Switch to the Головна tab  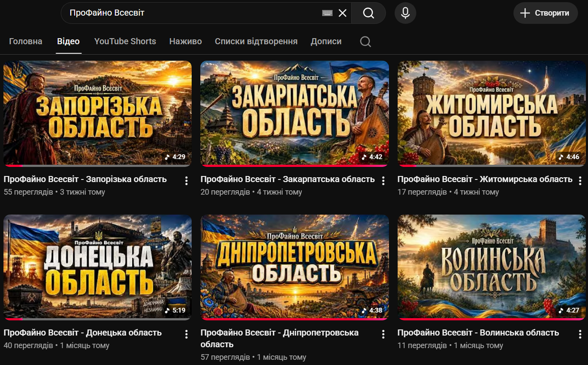coord(26,42)
